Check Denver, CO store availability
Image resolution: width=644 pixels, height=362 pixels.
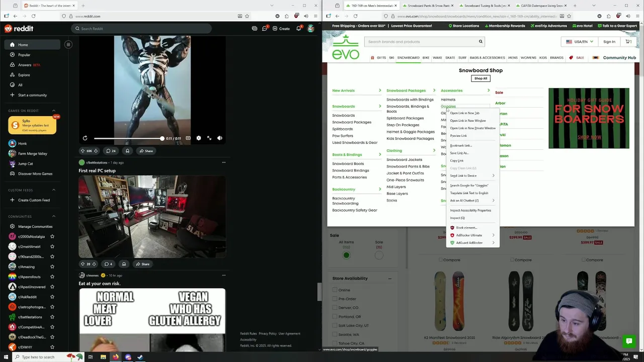335,308
